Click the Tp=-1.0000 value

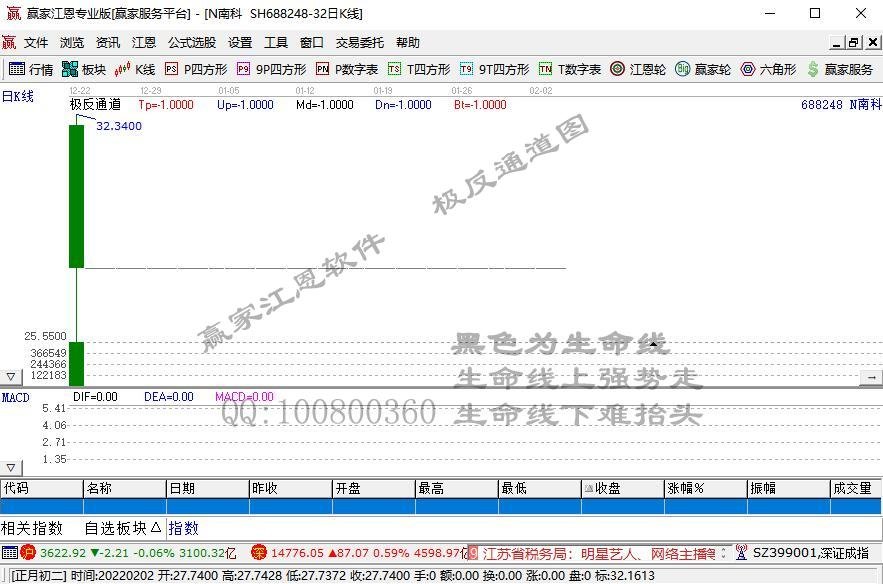(166, 105)
